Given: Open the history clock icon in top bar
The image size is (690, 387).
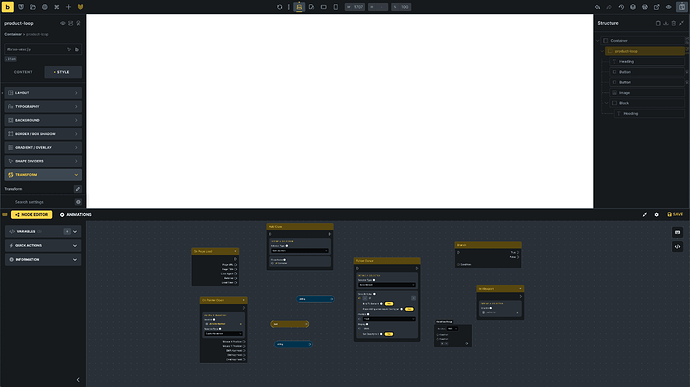Looking at the screenshot, I should click(x=621, y=7).
